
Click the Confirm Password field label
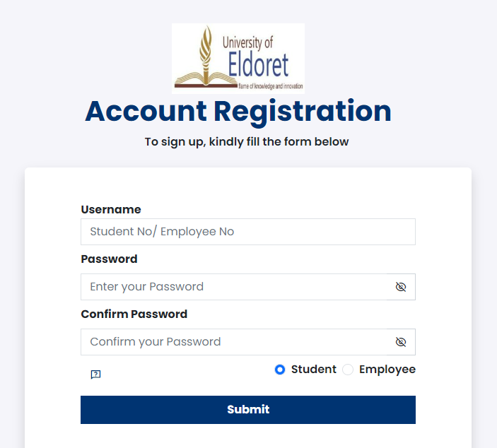tap(134, 314)
